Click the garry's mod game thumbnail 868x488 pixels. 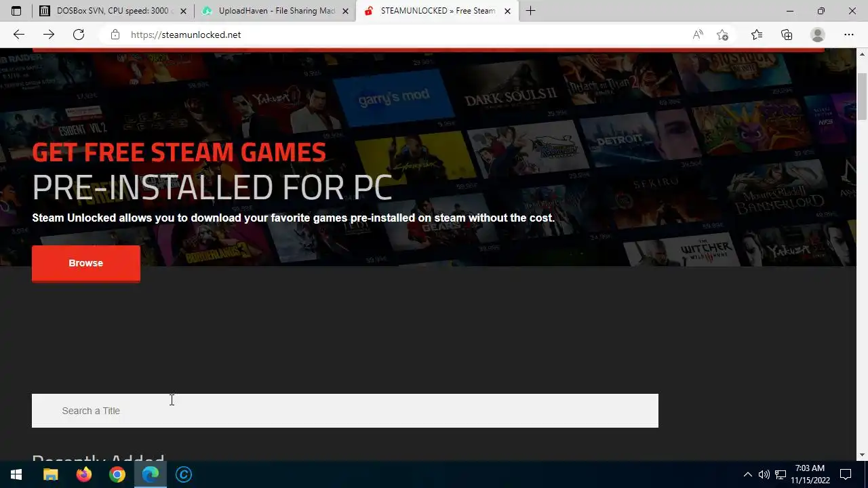(393, 98)
